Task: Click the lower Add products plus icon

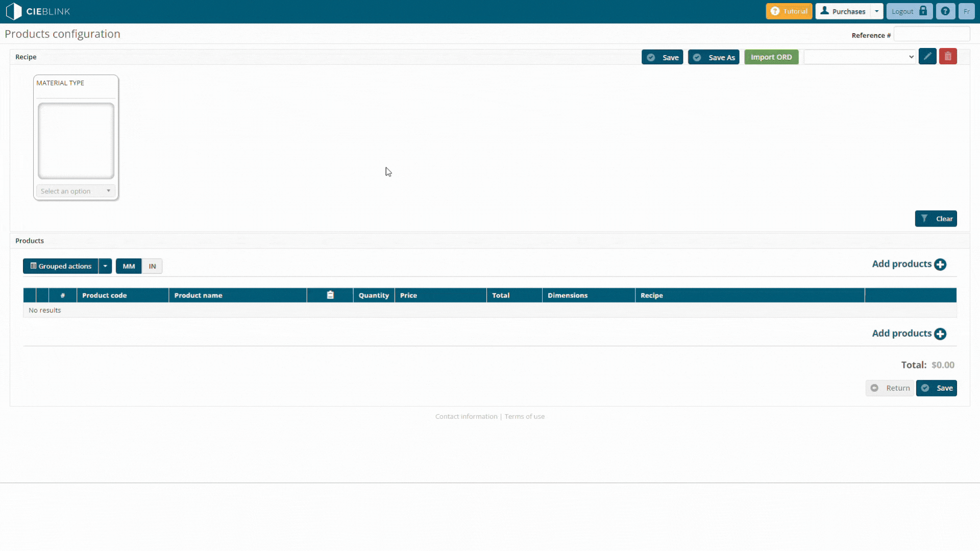Action: (940, 334)
